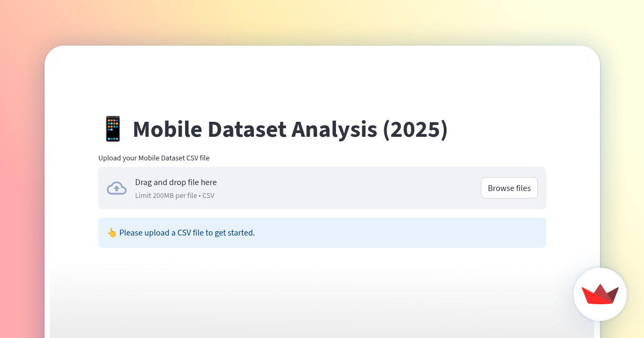The height and width of the screenshot is (338, 644).
Task: Click the Limit 200MB per file text
Action: [x=166, y=195]
